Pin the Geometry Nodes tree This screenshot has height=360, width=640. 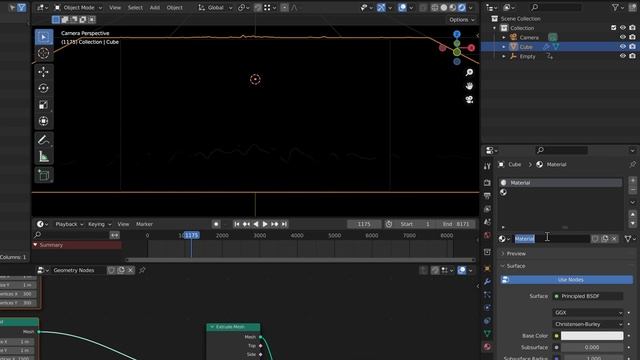pos(142,270)
